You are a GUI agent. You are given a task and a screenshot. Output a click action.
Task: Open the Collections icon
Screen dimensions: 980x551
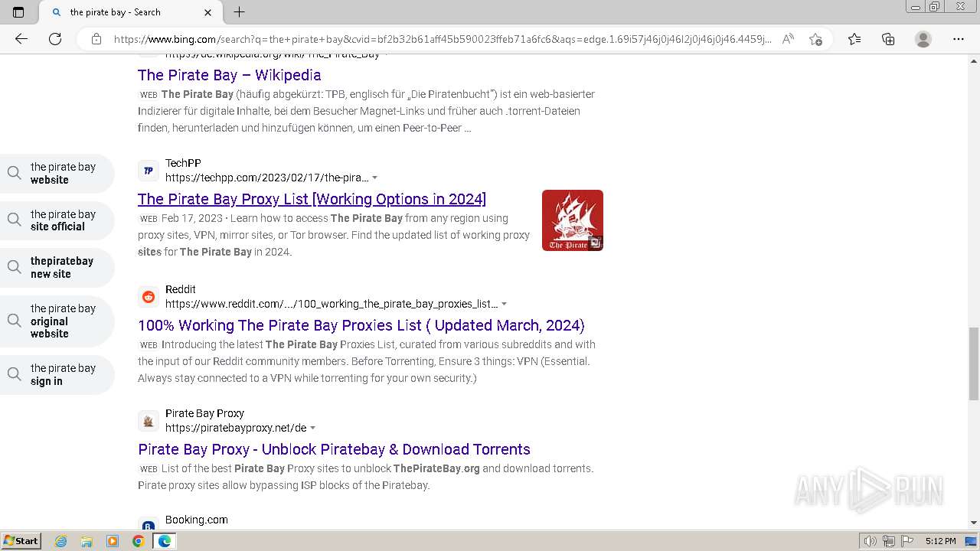coord(888,39)
